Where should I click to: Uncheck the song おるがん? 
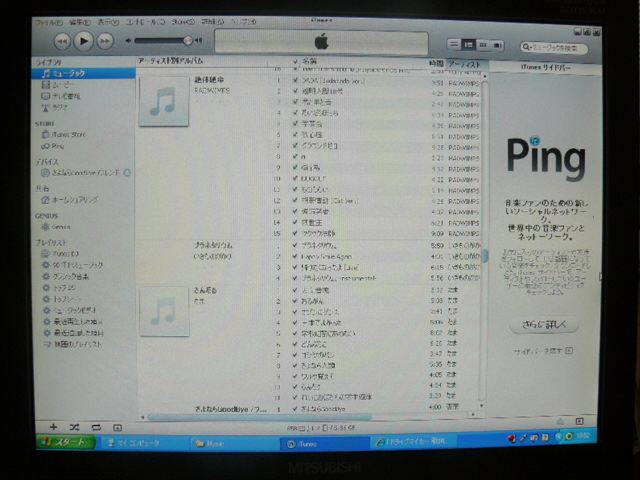point(295,301)
